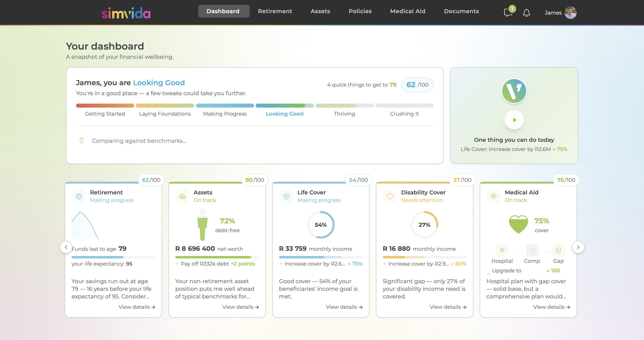Open the notifications bell
This screenshot has width=644, height=340.
coord(527,12)
